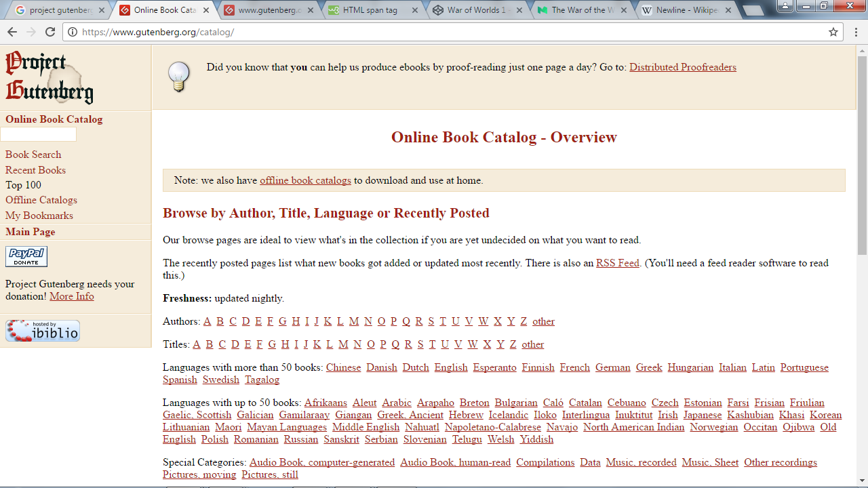The height and width of the screenshot is (488, 868).
Task: Click the Project Gutenberg logo
Action: coord(50,77)
